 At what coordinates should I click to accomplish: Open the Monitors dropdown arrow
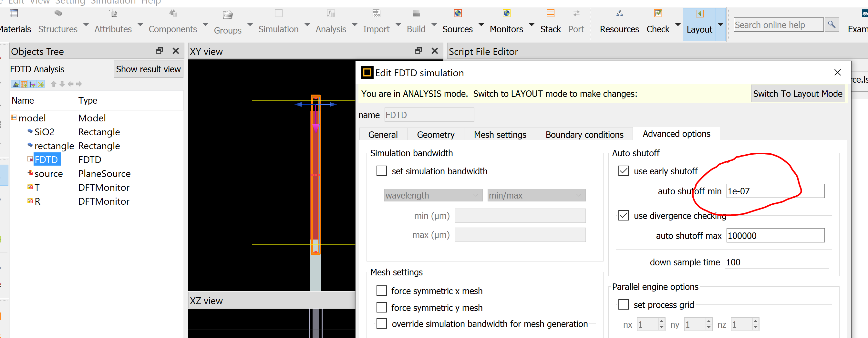coord(532,25)
